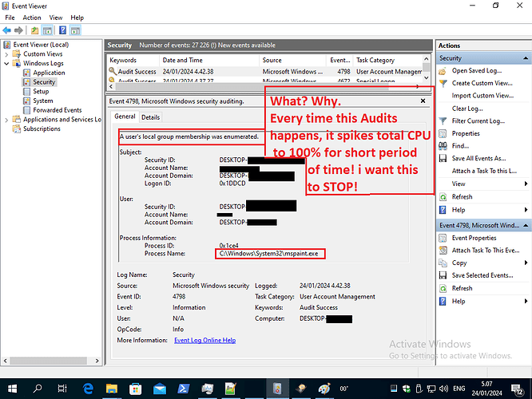Click Attach a Task To this Log

click(484, 172)
